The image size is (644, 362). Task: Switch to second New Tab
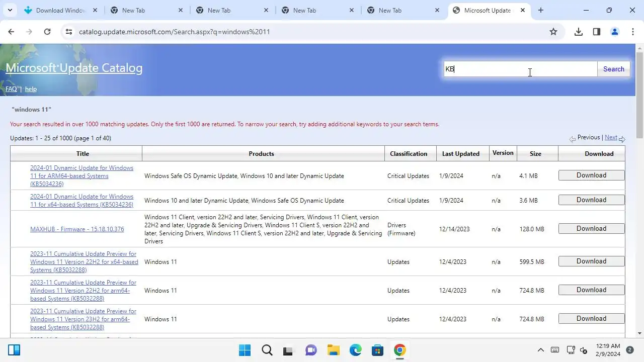(231, 10)
